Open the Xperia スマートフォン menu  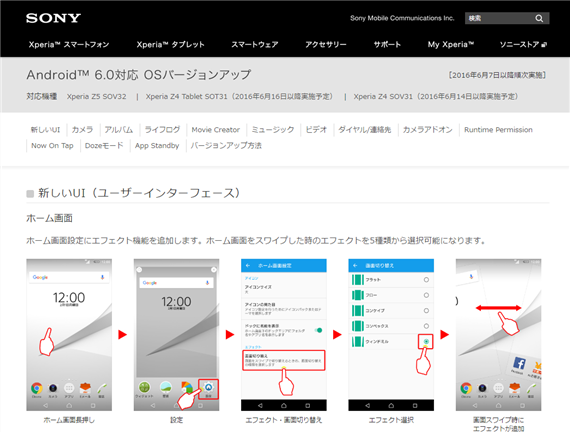pyautogui.click(x=69, y=44)
